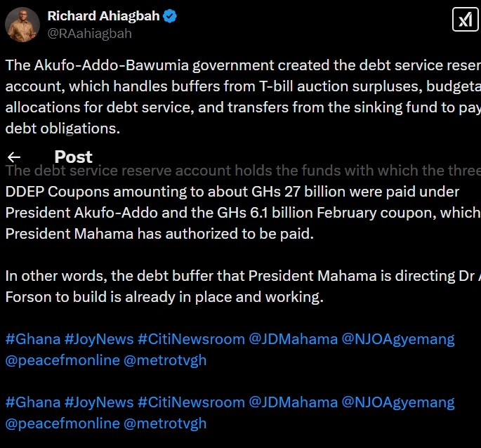Go to the last @JDMahama mention
The image size is (481, 448).
click(293, 402)
